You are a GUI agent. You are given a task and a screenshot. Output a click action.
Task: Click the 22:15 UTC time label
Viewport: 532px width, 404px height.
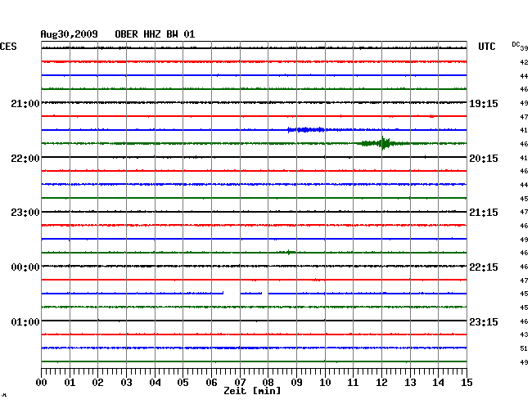(484, 267)
